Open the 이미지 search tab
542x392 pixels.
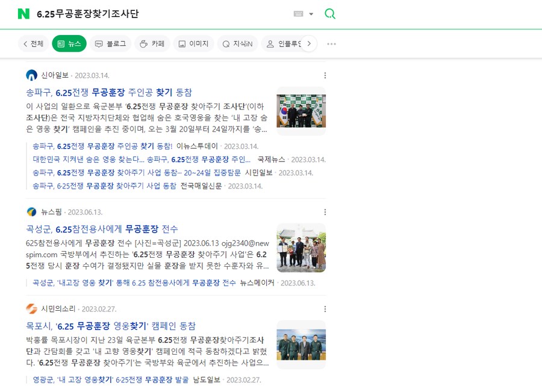pyautogui.click(x=193, y=43)
